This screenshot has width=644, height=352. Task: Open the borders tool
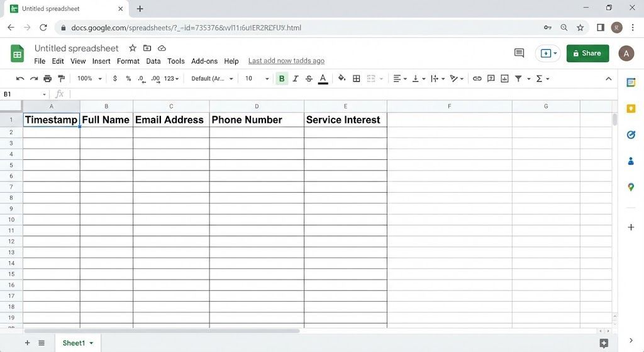[x=357, y=79]
